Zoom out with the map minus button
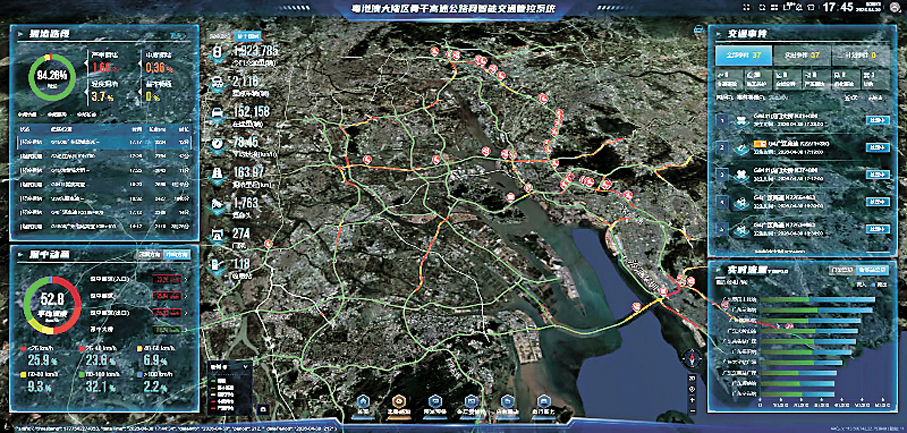Screen dimensions: 907x433 pyautogui.click(x=692, y=410)
